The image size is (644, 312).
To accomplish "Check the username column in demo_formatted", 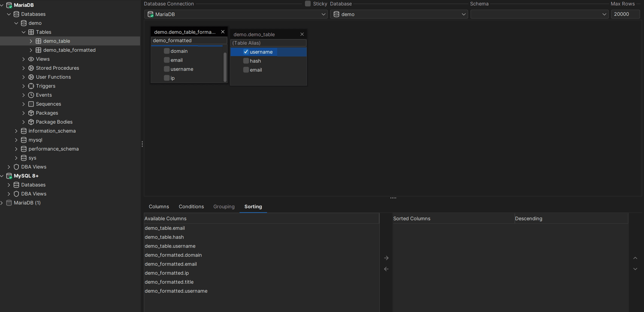I will click(167, 69).
